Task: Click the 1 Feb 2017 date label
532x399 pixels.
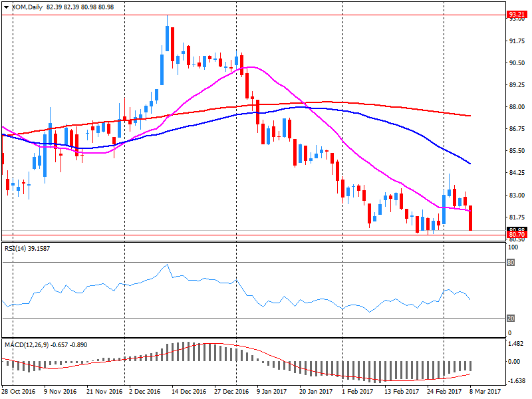Action: click(357, 391)
